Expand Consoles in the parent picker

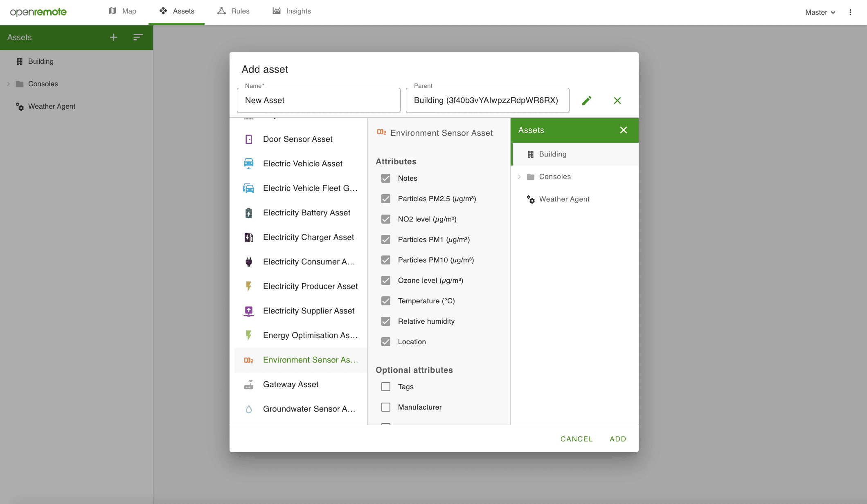pos(519,177)
